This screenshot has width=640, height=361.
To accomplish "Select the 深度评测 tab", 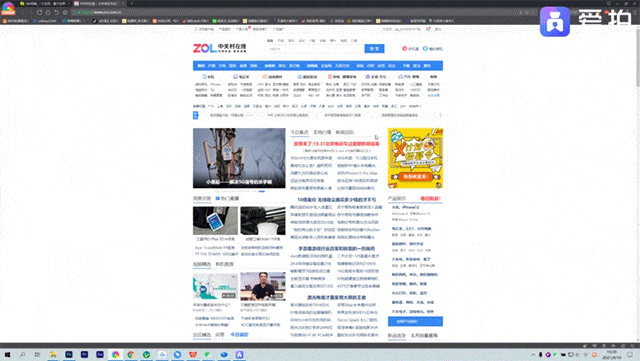I will (x=202, y=198).
